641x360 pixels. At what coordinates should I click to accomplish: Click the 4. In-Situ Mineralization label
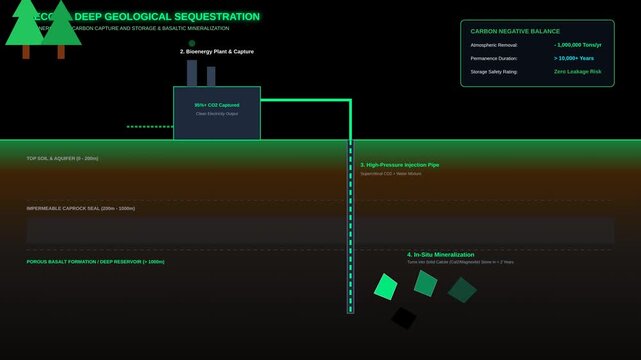tap(441, 255)
